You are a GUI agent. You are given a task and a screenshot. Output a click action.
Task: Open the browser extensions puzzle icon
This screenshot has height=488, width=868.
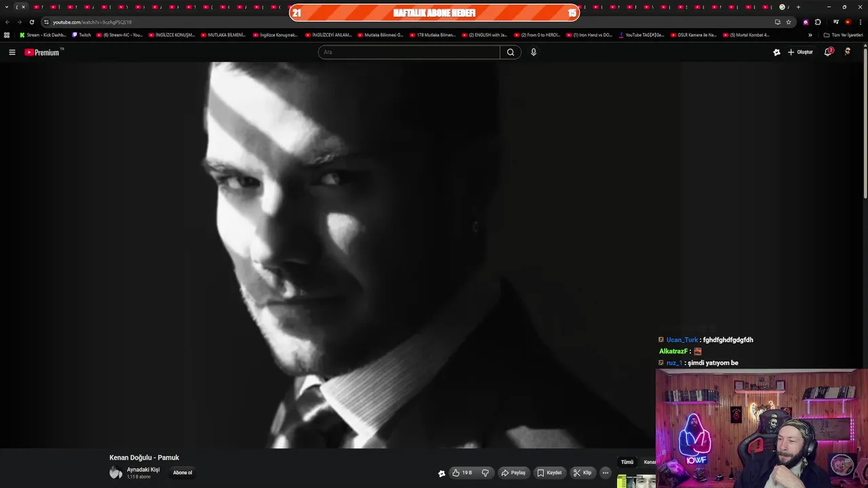(x=818, y=22)
